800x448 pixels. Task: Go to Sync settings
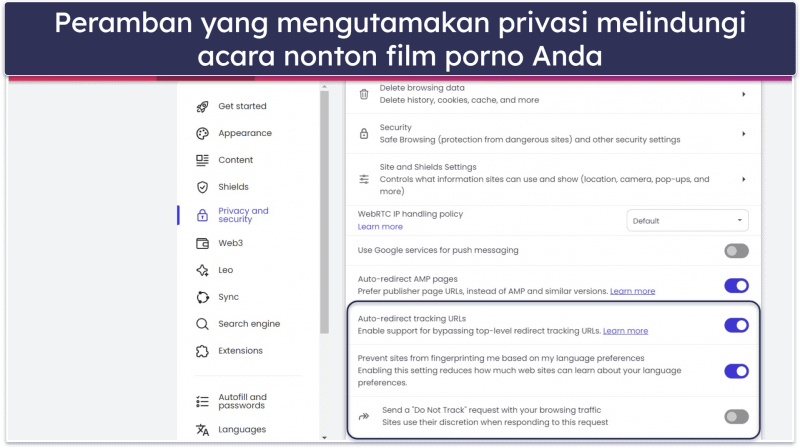(x=229, y=297)
